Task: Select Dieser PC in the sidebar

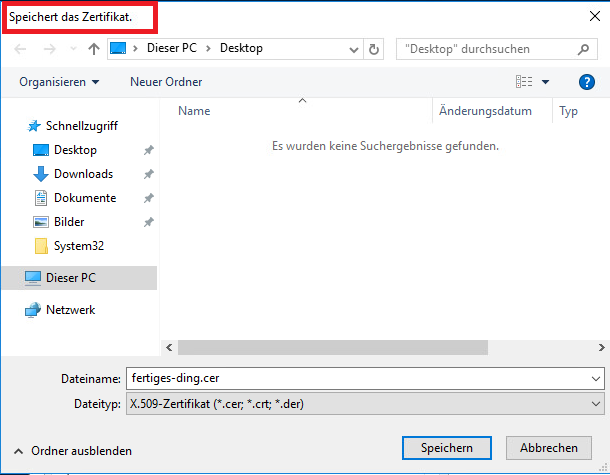Action: point(70,277)
